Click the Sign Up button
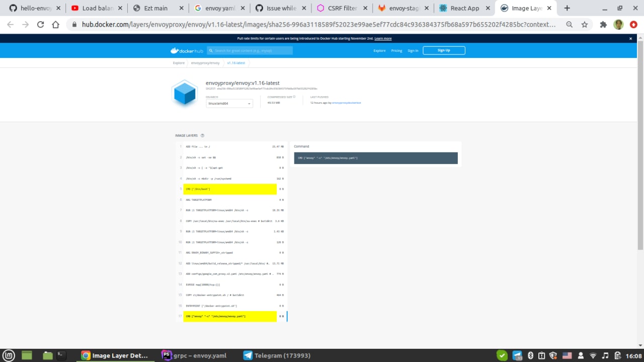 444,50
